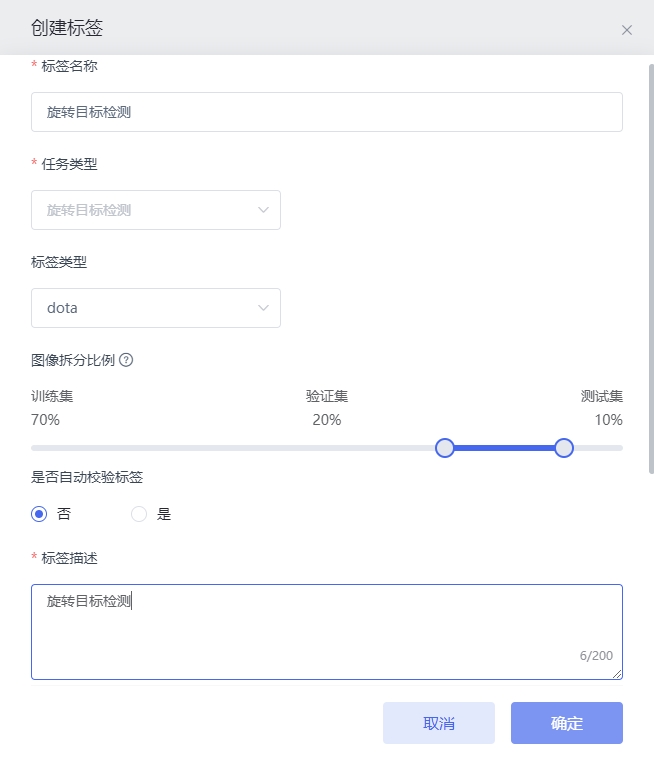Screen dimensions: 654x759
Task: Click the blue slider segment between handles
Action: click(504, 448)
